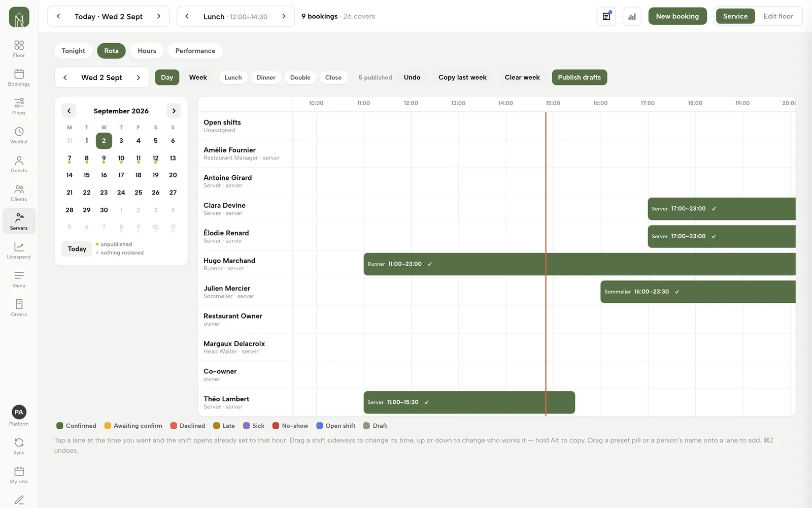This screenshot has height=508, width=812.
Task: Click Publish drafts button
Action: [x=579, y=77]
